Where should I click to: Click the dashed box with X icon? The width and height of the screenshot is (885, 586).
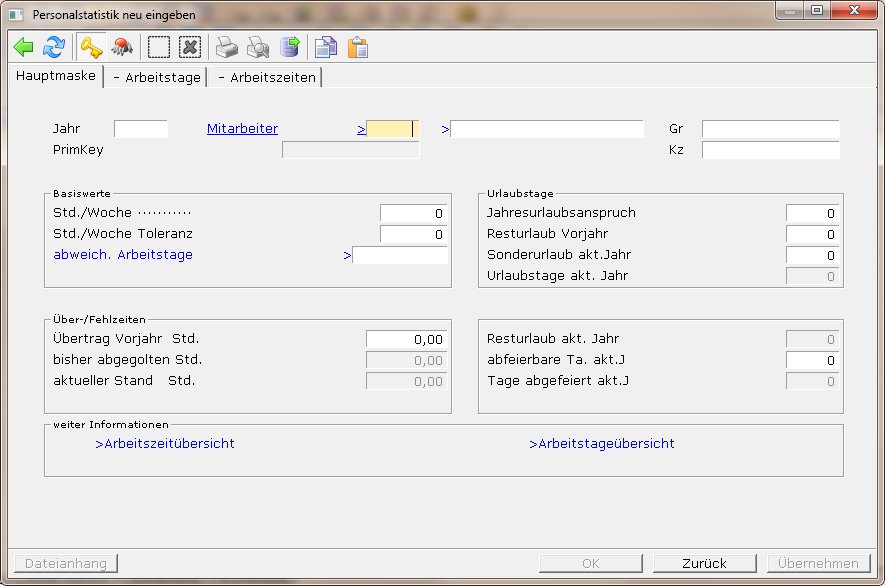pos(190,47)
